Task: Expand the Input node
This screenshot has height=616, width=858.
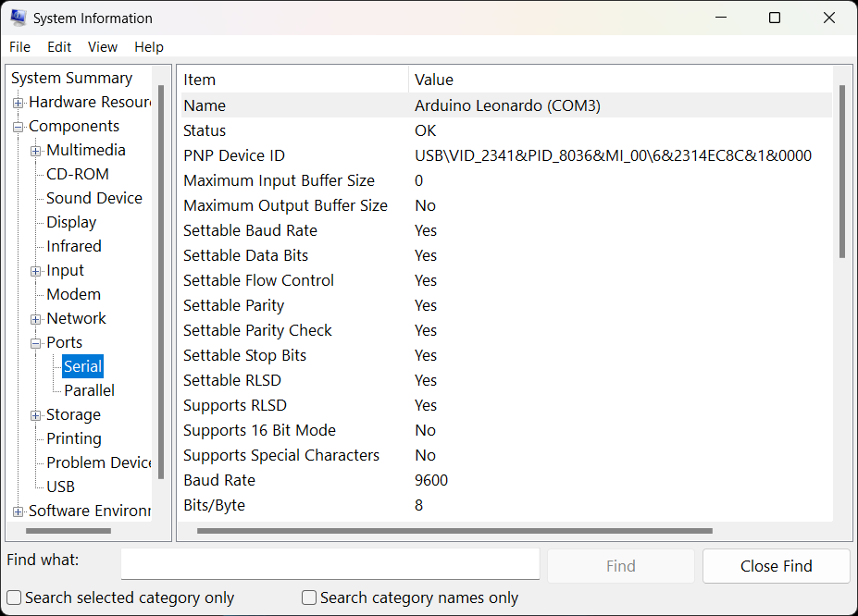Action: (x=35, y=271)
